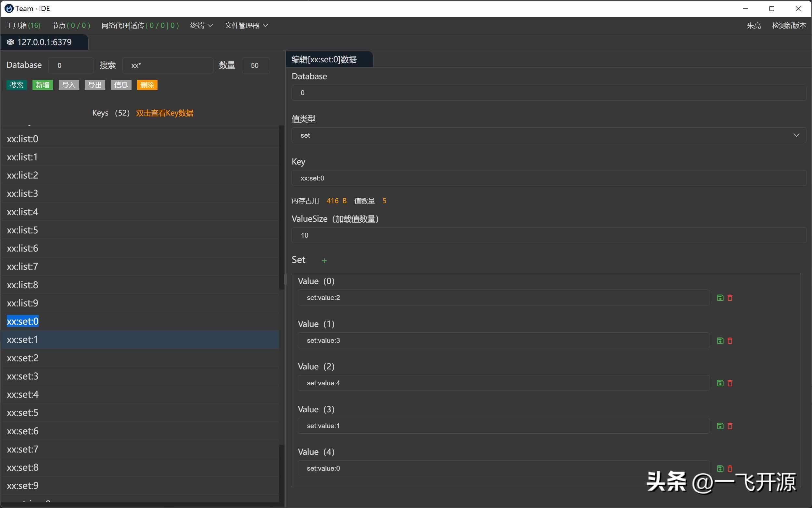Open the 终端 dropdown menu
The width and height of the screenshot is (812, 508).
pos(201,26)
